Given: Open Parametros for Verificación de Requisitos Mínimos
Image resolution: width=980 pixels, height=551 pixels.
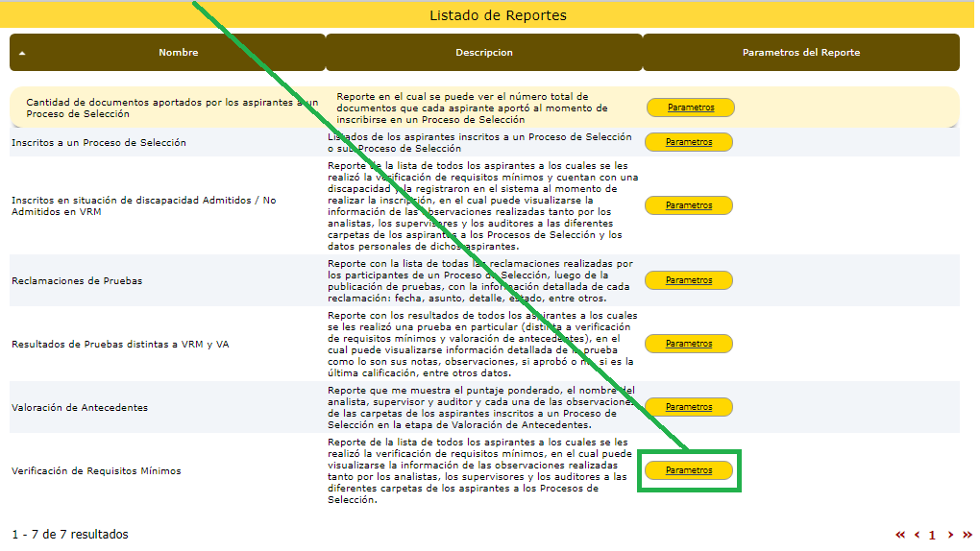Looking at the screenshot, I should [x=689, y=470].
